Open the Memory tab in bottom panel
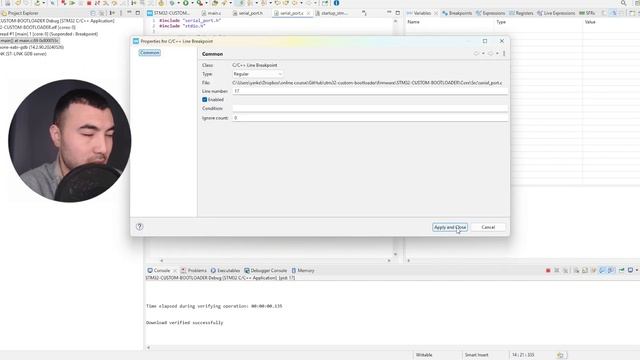 coord(303,271)
